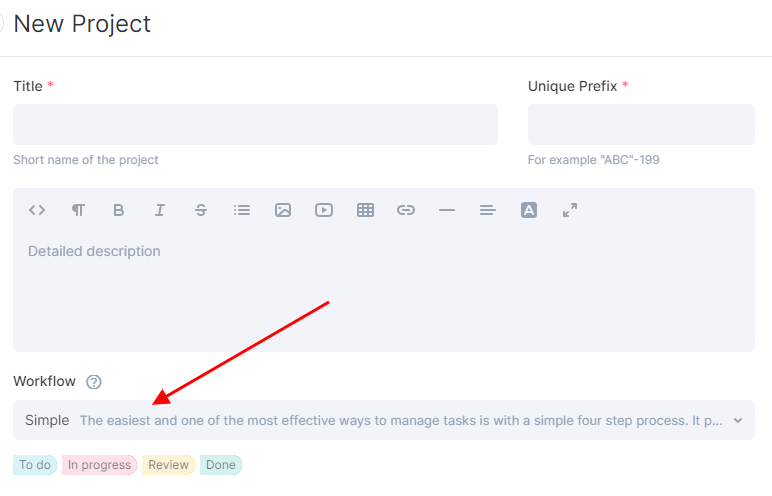The image size is (772, 496).
Task: Insert a video into the description
Action: (324, 210)
